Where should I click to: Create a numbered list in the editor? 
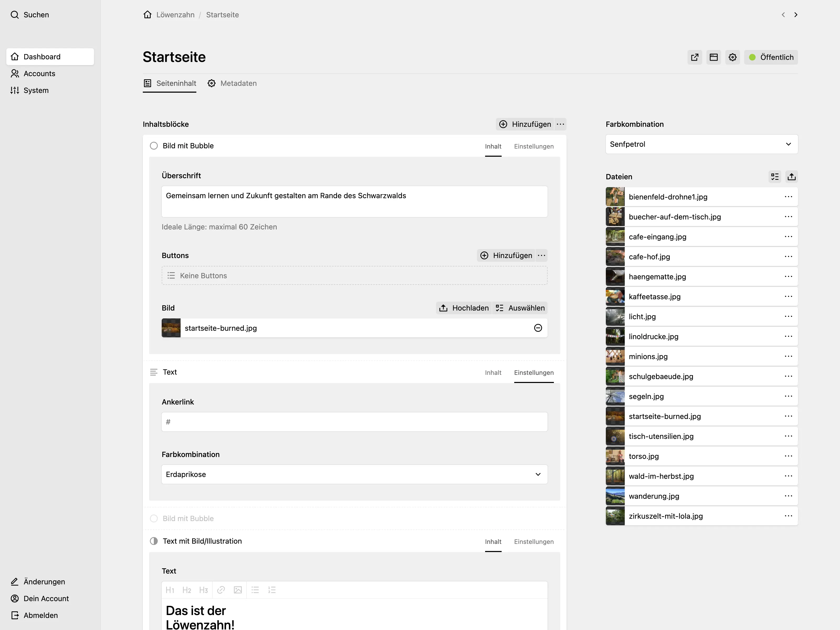pos(272,590)
